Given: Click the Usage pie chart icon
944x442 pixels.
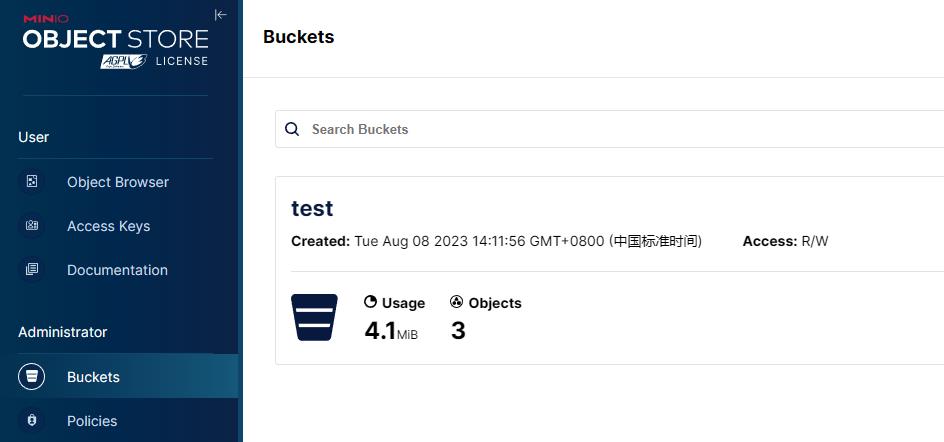Looking at the screenshot, I should tap(370, 302).
